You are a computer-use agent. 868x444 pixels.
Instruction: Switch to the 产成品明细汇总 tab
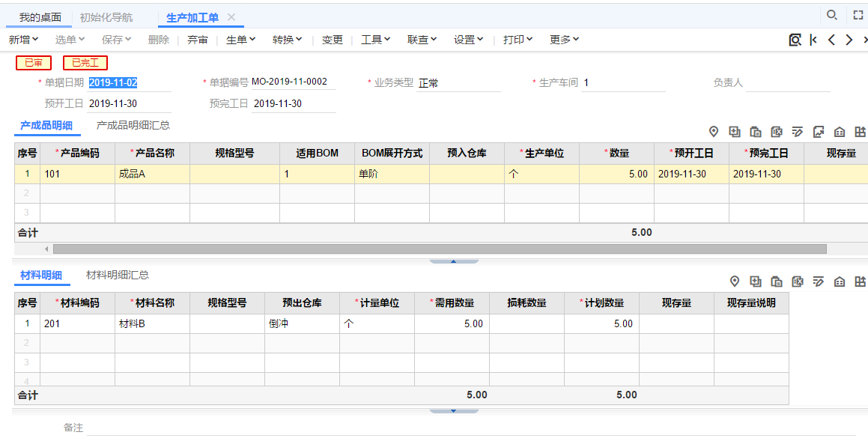pos(133,126)
